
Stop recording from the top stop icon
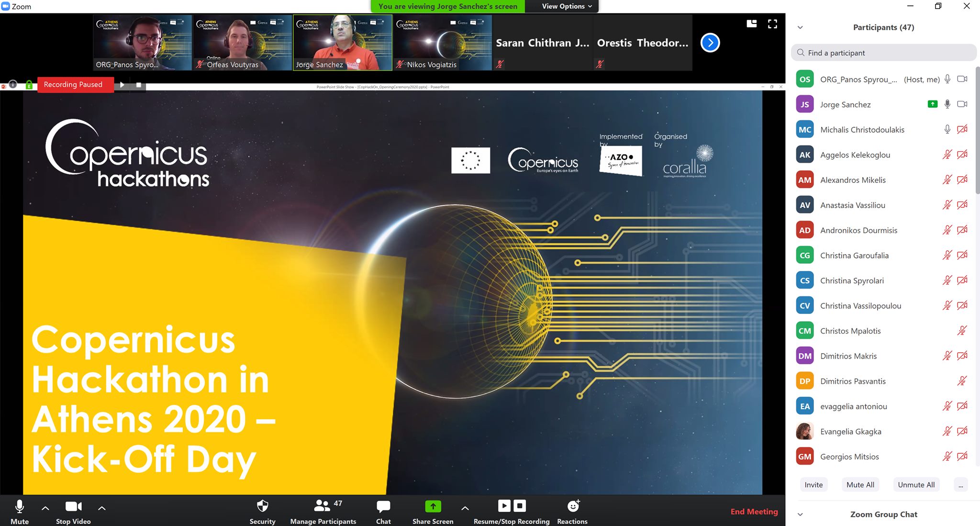tap(138, 85)
